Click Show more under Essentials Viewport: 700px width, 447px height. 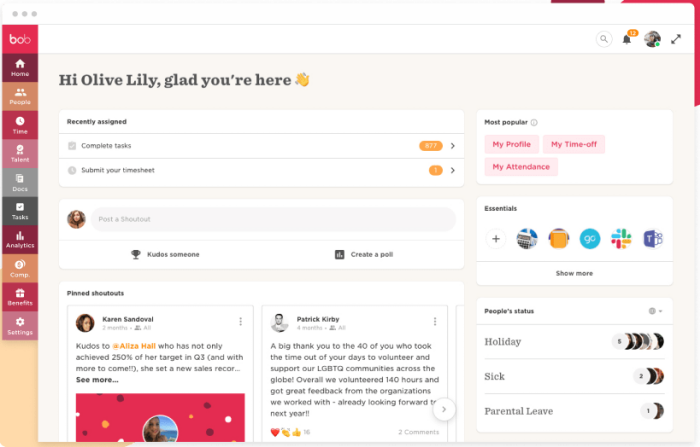pos(574,273)
